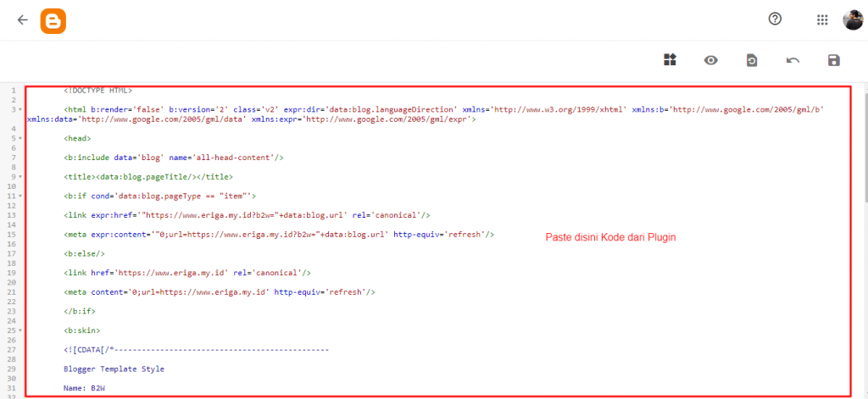
Task: Click the link href eriga.my.id canonical line
Action: (187, 273)
